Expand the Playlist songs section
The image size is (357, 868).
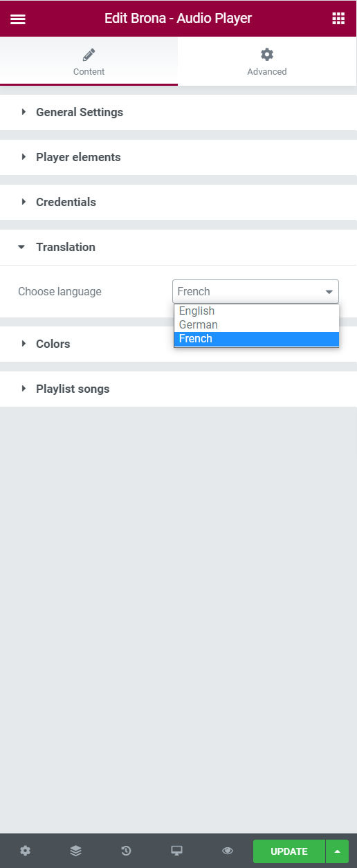click(x=178, y=389)
